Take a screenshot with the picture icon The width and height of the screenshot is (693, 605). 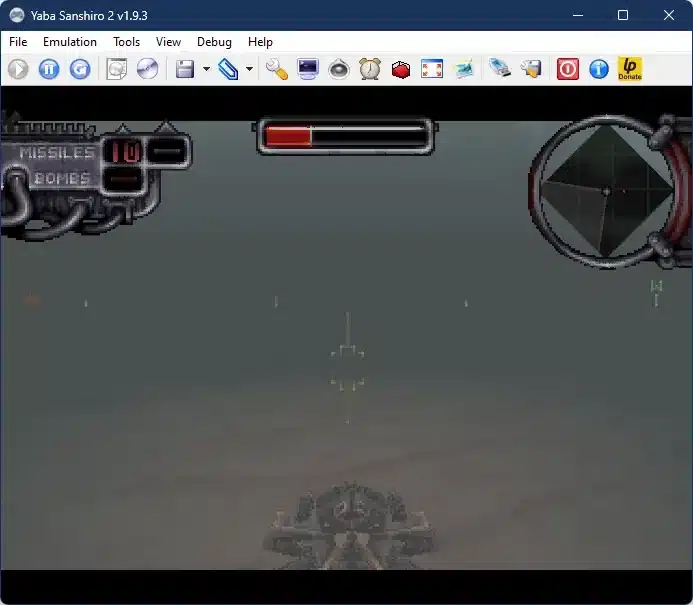(464, 69)
